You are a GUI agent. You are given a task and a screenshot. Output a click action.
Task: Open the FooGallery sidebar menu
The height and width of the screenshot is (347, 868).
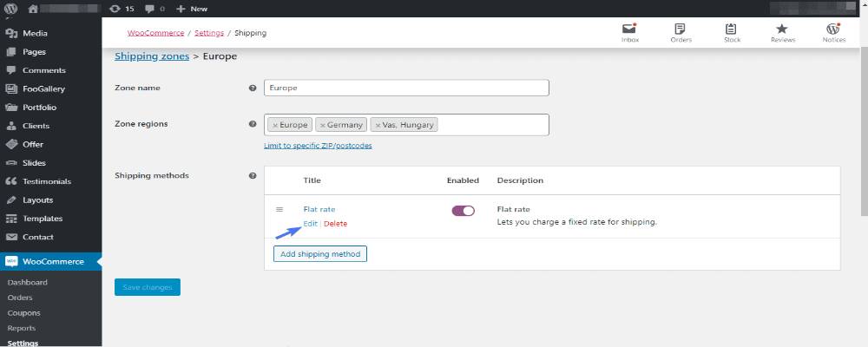click(43, 88)
